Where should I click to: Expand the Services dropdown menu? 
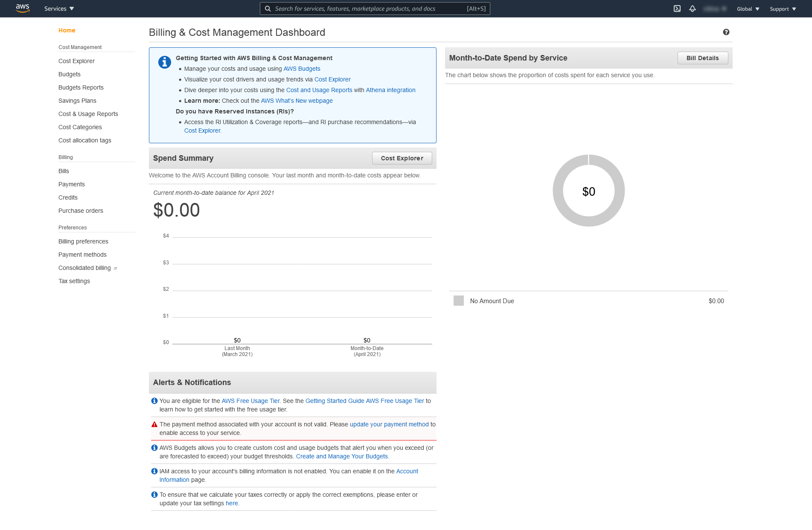click(59, 9)
